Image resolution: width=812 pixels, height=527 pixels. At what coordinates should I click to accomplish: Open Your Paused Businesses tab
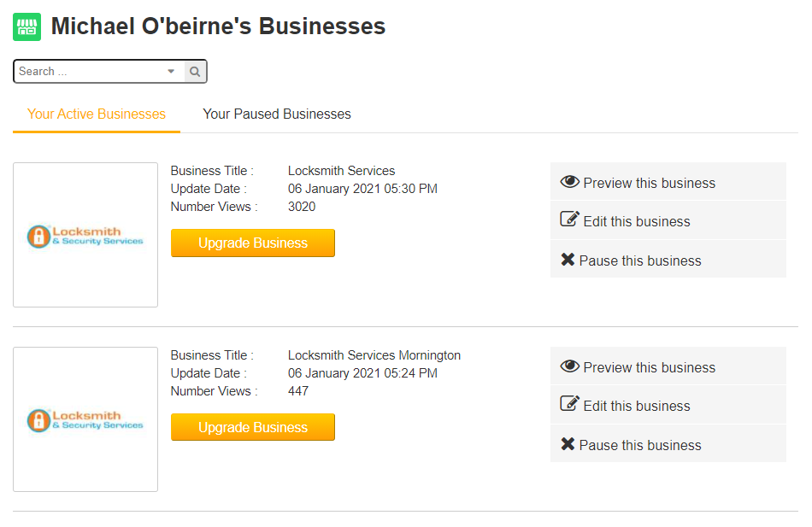(x=277, y=114)
